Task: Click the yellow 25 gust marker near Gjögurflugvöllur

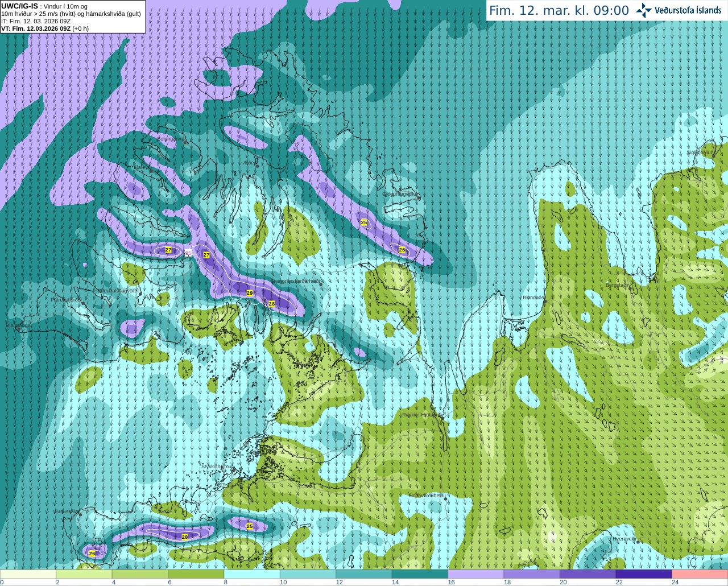Action: pos(364,222)
